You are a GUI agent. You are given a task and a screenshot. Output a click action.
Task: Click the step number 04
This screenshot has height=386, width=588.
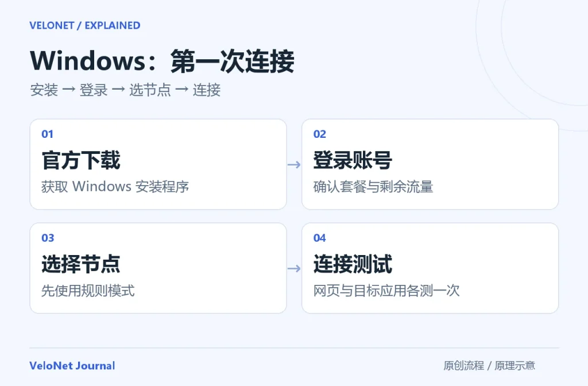pyautogui.click(x=319, y=238)
